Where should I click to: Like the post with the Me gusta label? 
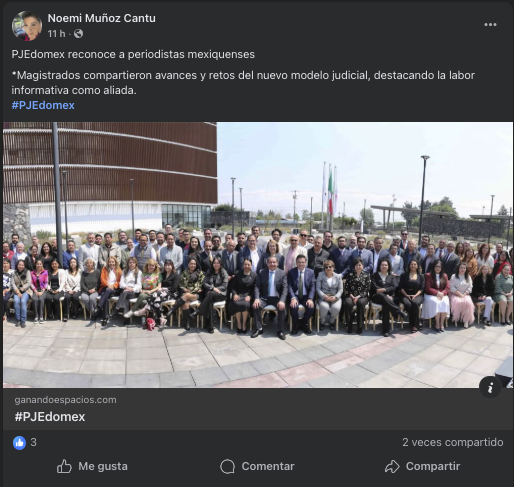pos(103,466)
